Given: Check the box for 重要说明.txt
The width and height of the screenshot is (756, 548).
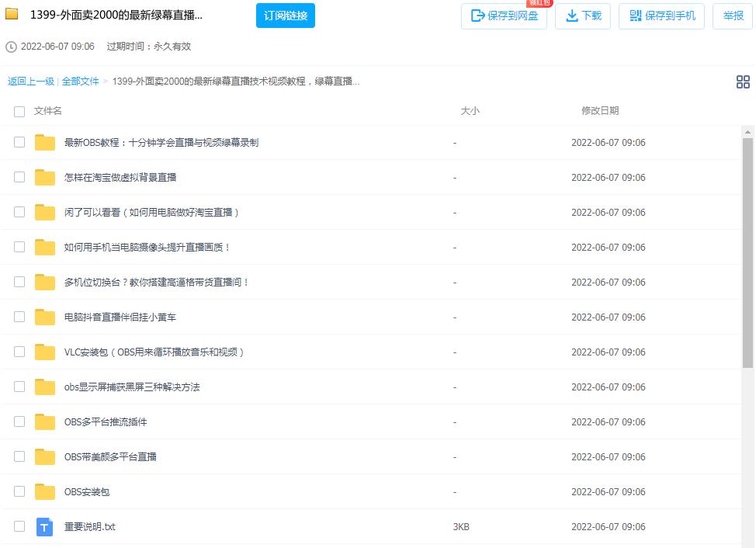Looking at the screenshot, I should 19,526.
